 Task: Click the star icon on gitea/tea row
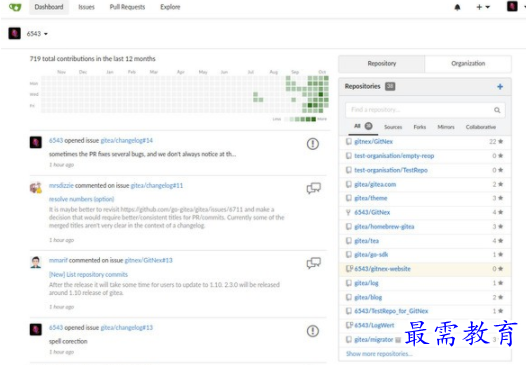coord(500,241)
